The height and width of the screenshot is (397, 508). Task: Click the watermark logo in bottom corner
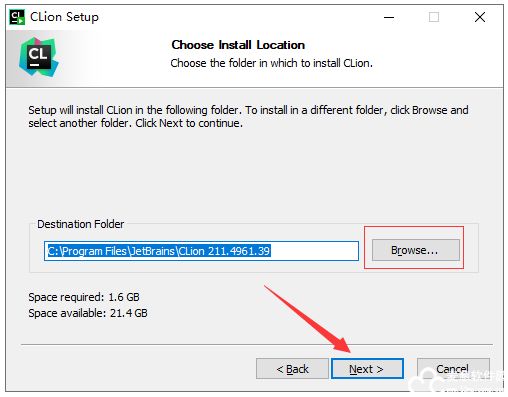point(457,380)
